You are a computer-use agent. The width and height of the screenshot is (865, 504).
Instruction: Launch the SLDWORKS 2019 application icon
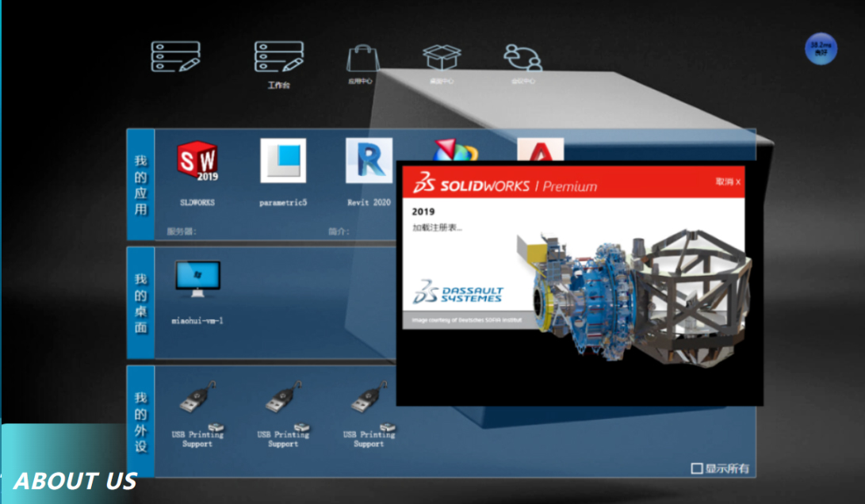pos(197,160)
